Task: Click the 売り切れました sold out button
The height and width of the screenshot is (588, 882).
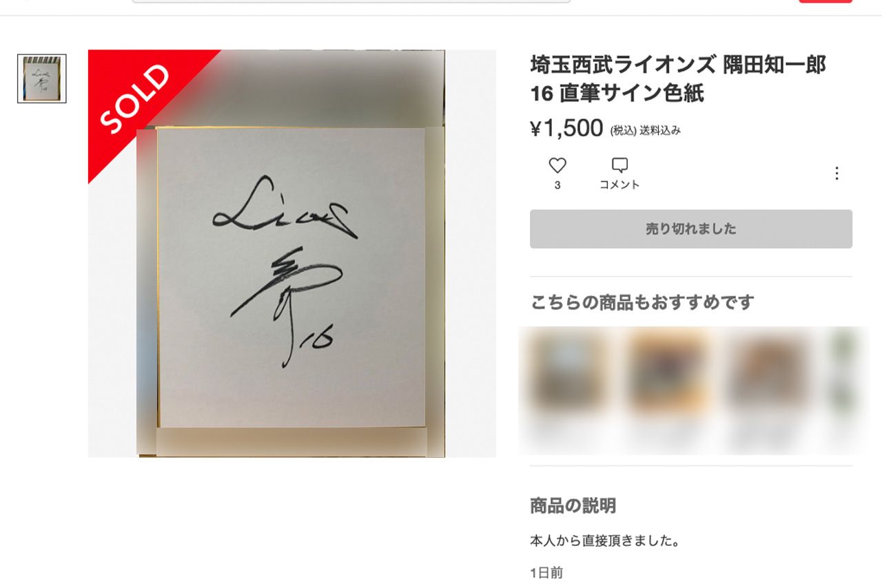Action: coord(690,229)
